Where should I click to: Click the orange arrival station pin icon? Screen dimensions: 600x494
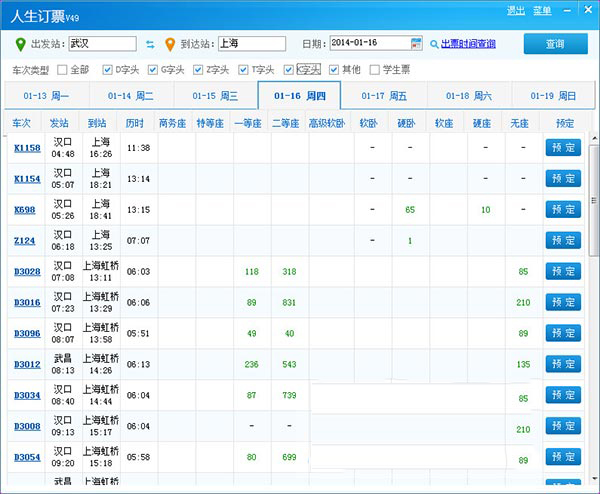pos(169,44)
